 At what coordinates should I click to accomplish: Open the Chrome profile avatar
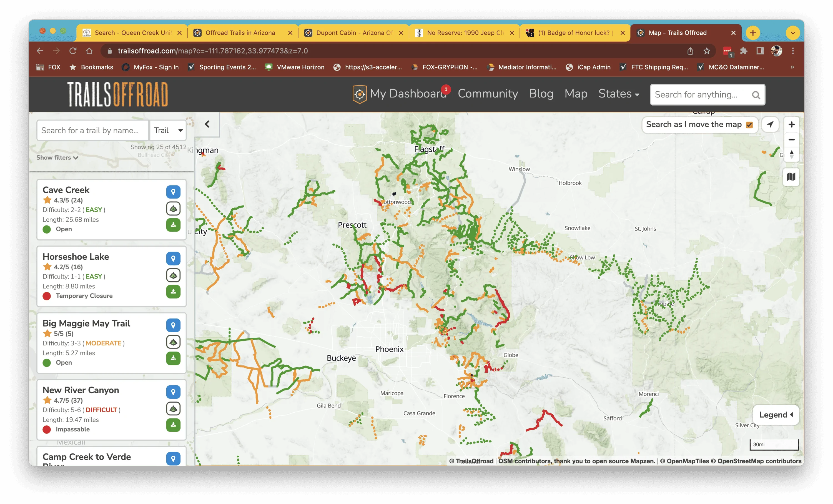[776, 51]
